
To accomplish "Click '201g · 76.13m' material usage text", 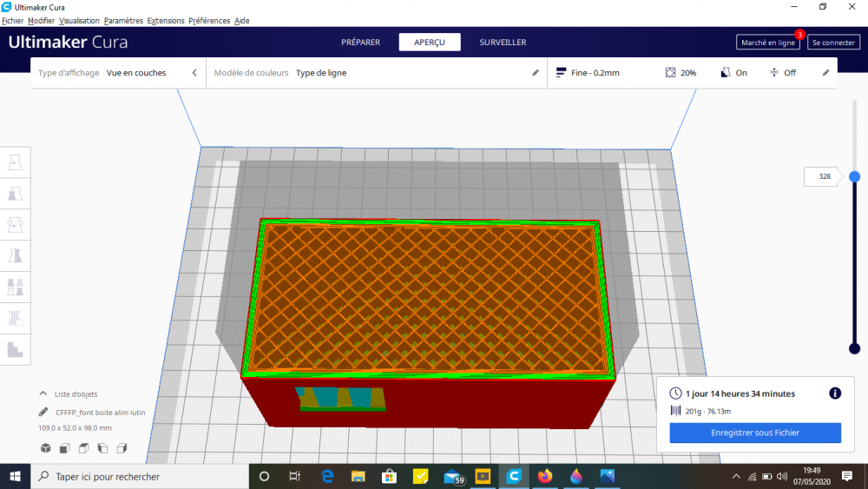I will pyautogui.click(x=708, y=411).
